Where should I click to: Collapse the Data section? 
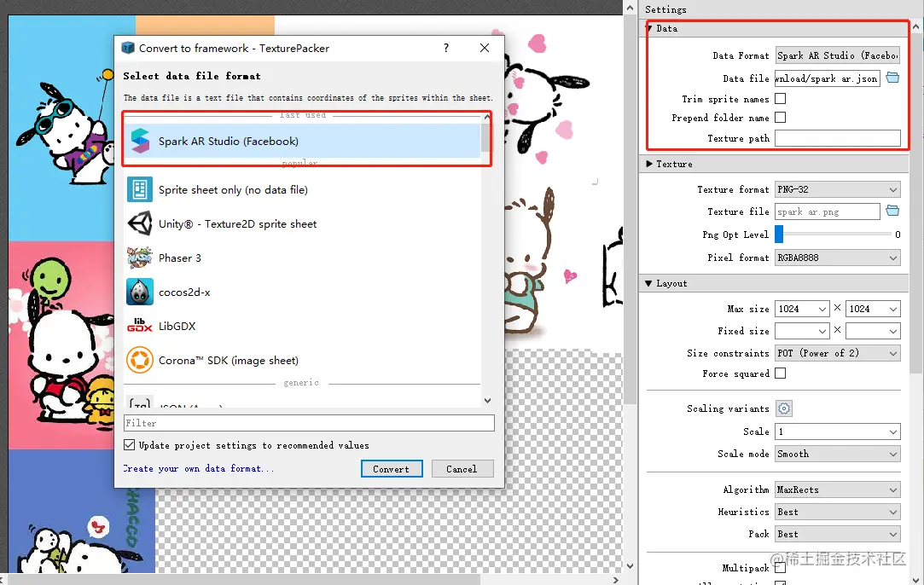pos(648,28)
